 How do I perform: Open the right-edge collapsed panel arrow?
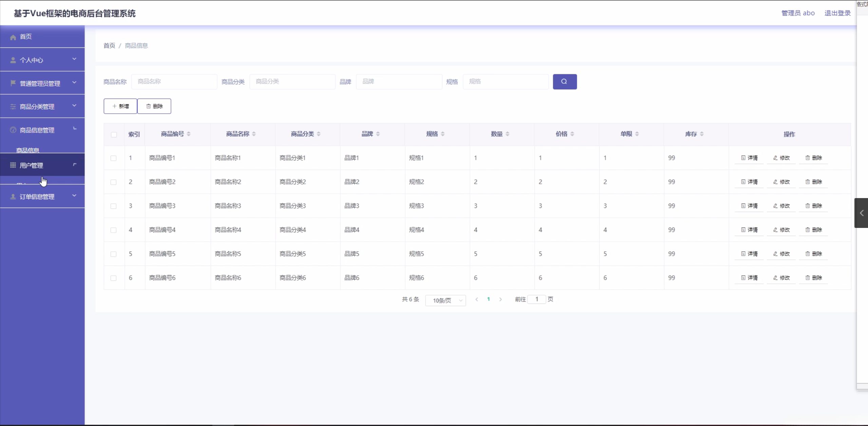[862, 213]
